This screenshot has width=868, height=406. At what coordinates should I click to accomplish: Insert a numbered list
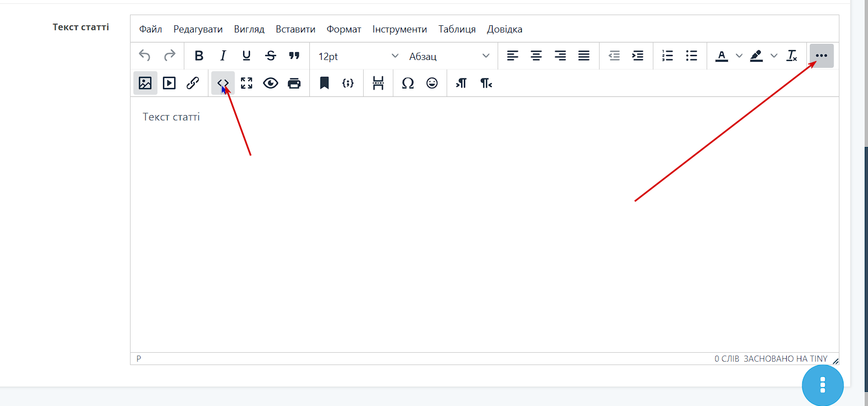667,56
